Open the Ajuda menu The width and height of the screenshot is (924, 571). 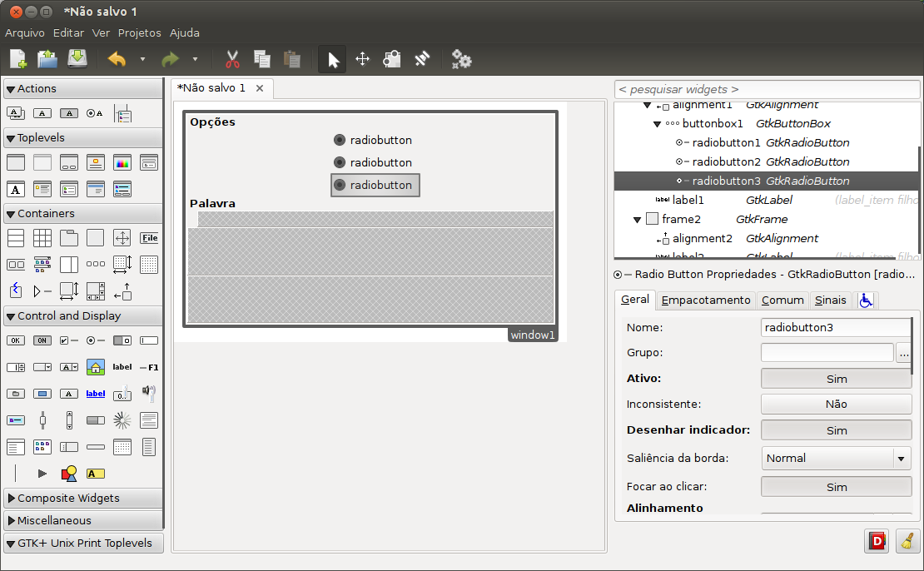tap(185, 33)
